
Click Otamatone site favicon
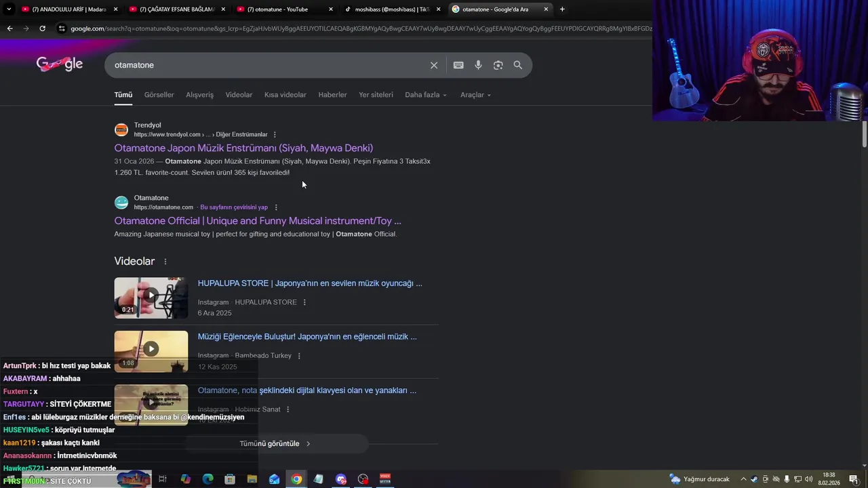click(121, 203)
